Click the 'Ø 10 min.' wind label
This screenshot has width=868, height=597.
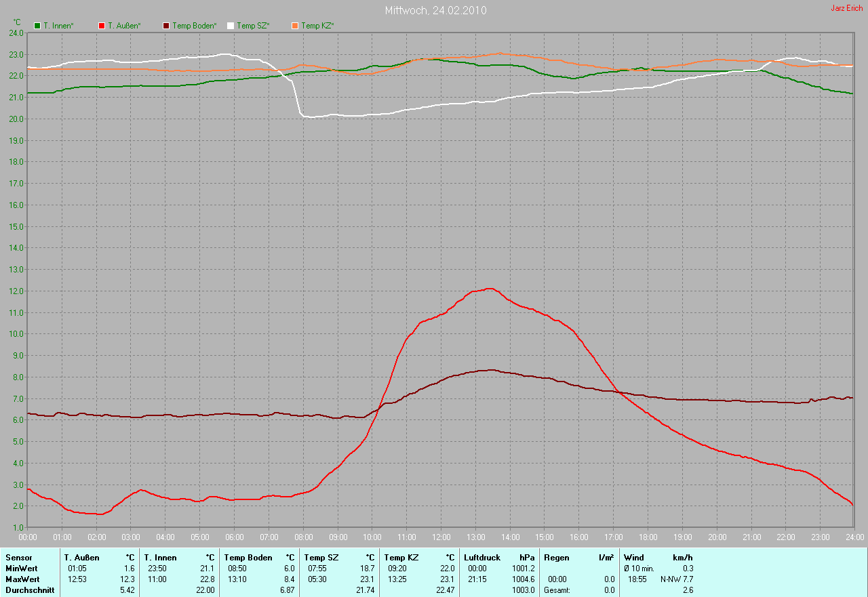pos(639,569)
